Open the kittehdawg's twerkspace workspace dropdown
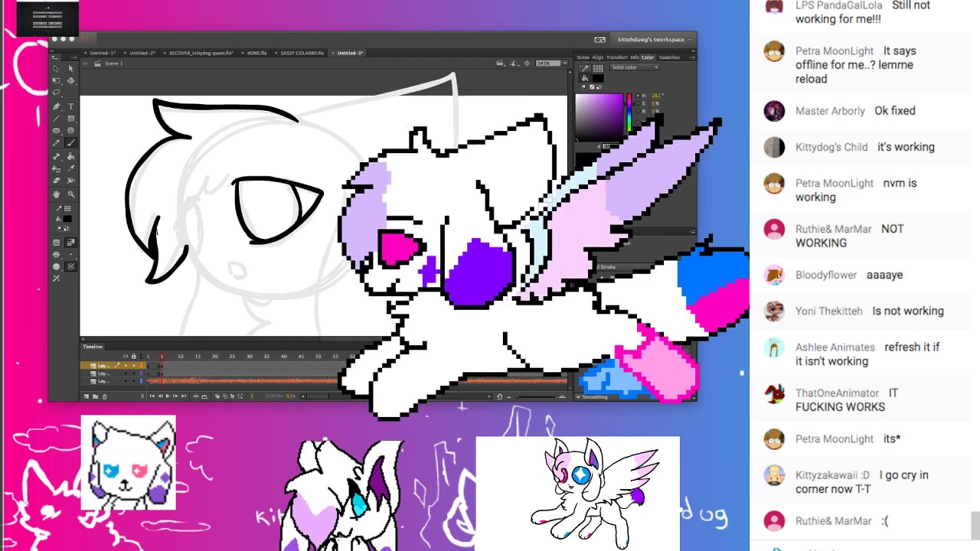The width and height of the screenshot is (980, 551). [x=655, y=40]
